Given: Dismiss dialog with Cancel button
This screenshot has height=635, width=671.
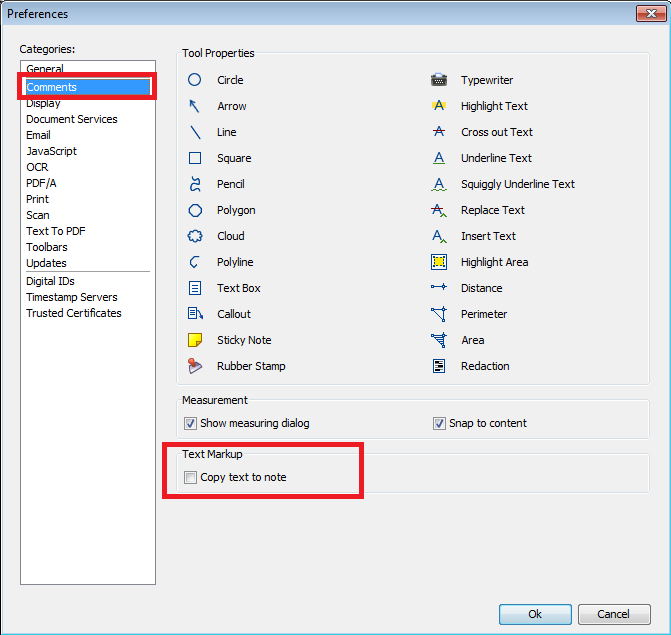Looking at the screenshot, I should point(614,614).
